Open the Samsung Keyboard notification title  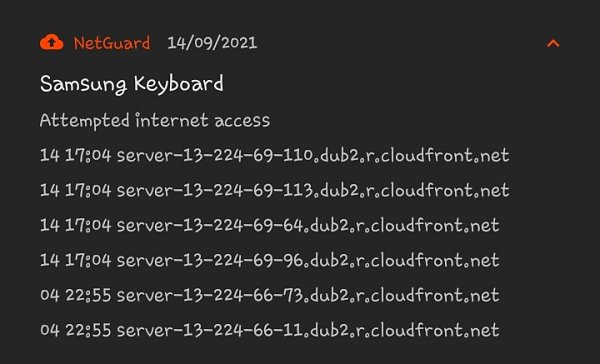132,84
